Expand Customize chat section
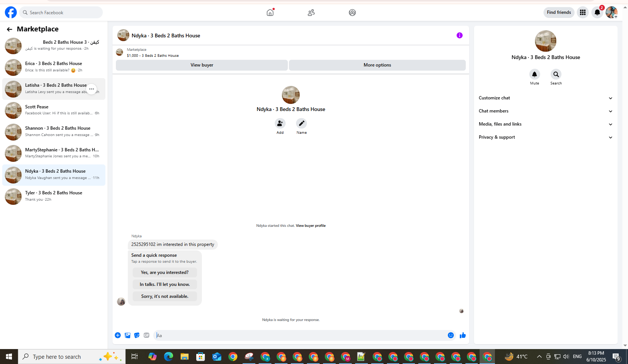628x364 pixels. (546, 98)
